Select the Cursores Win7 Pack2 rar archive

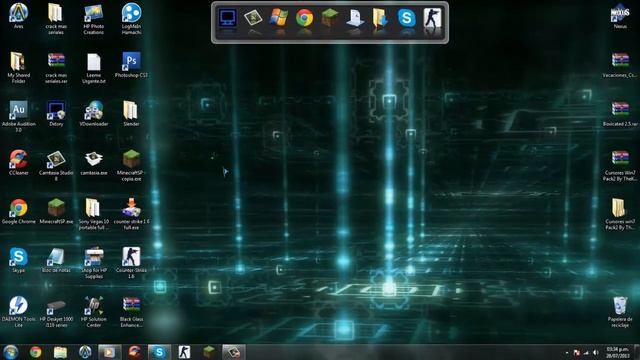coord(620,165)
